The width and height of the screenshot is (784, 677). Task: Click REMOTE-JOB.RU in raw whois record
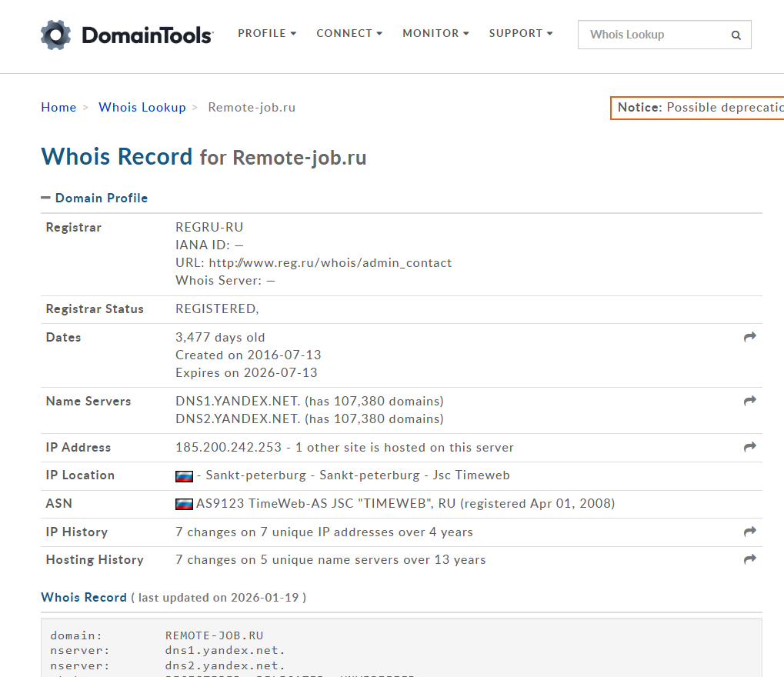click(x=214, y=635)
